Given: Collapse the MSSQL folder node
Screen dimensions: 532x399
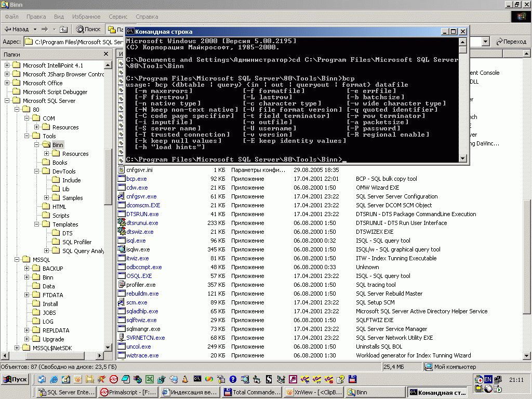Looking at the screenshot, I should point(17,259).
